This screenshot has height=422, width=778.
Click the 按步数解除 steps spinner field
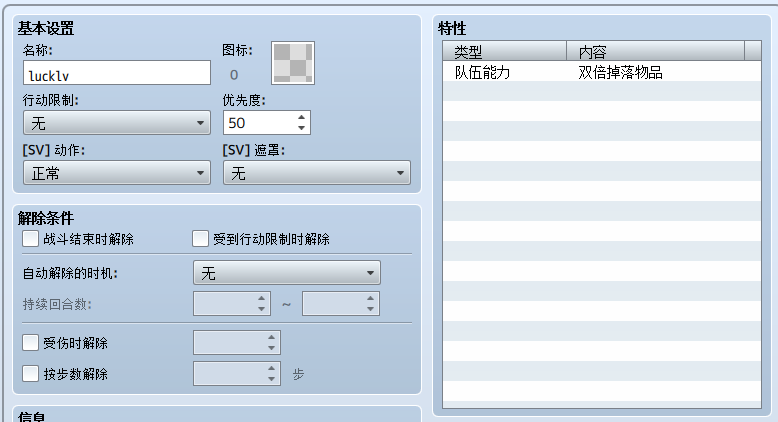pyautogui.click(x=237, y=373)
